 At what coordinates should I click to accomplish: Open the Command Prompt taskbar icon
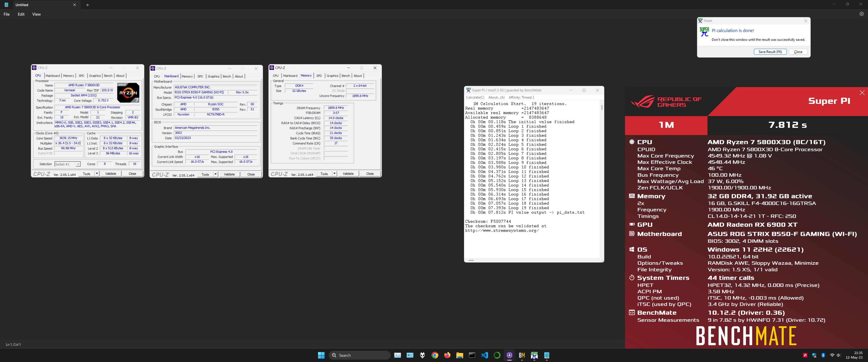(x=472, y=355)
